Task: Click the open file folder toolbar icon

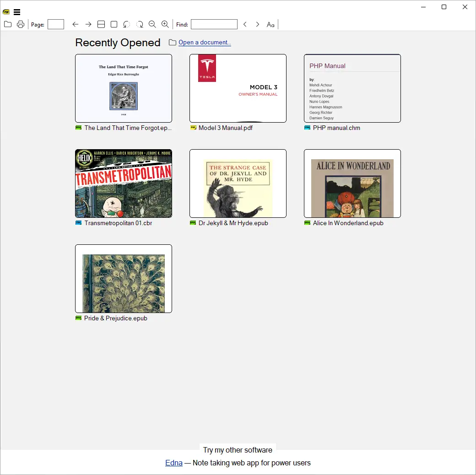Action: [x=8, y=24]
